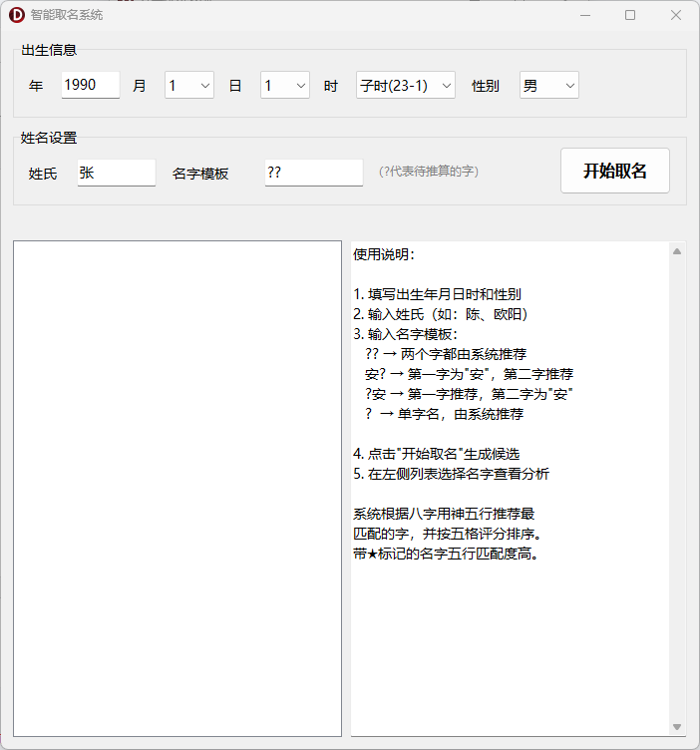Open the day (日) dropdown
This screenshot has width=700, height=750.
click(x=285, y=85)
